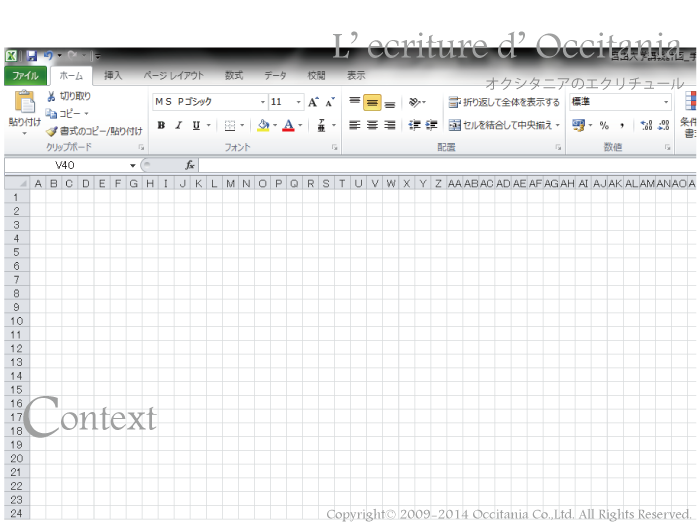
Task: Switch to the データ (Data) tab
Action: tap(275, 75)
